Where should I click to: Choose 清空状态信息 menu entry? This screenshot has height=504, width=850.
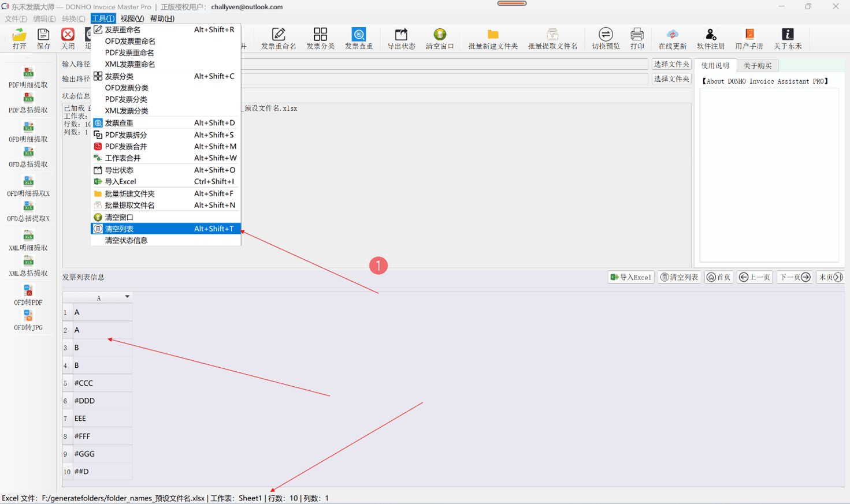pyautogui.click(x=166, y=240)
